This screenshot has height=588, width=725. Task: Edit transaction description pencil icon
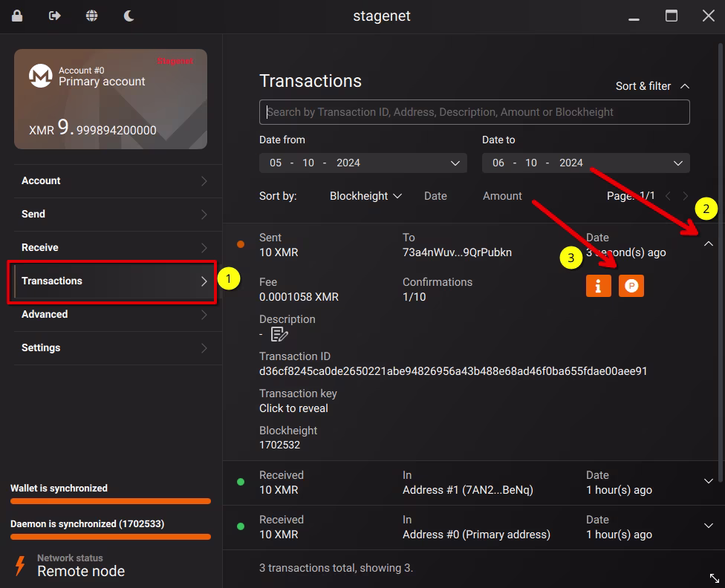(x=279, y=334)
